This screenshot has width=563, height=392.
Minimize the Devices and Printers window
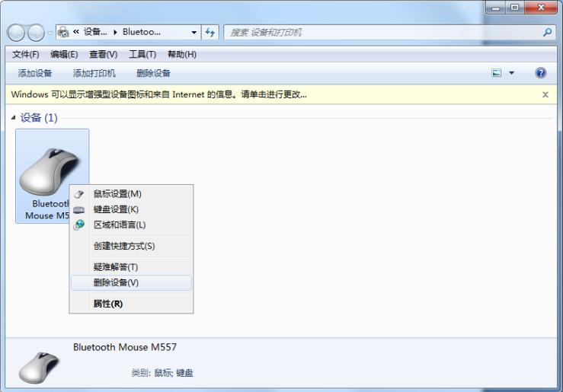tap(496, 8)
